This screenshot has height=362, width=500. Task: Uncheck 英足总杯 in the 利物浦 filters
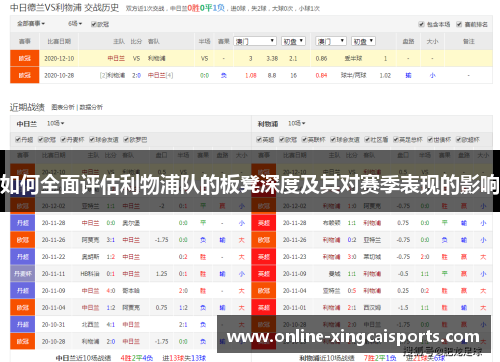(396, 139)
